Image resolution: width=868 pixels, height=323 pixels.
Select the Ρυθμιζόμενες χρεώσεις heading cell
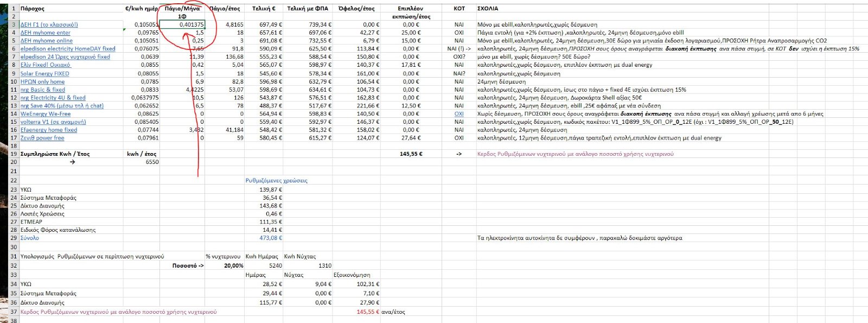click(x=276, y=181)
